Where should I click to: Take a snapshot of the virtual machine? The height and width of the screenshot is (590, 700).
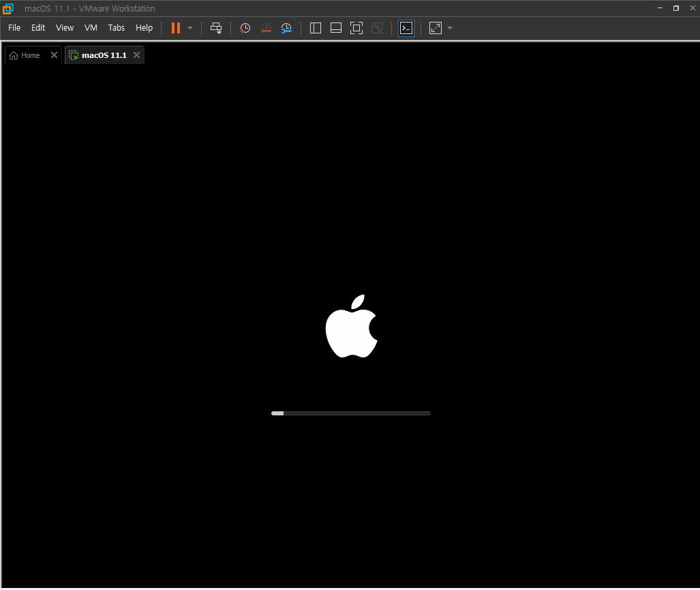tap(245, 28)
